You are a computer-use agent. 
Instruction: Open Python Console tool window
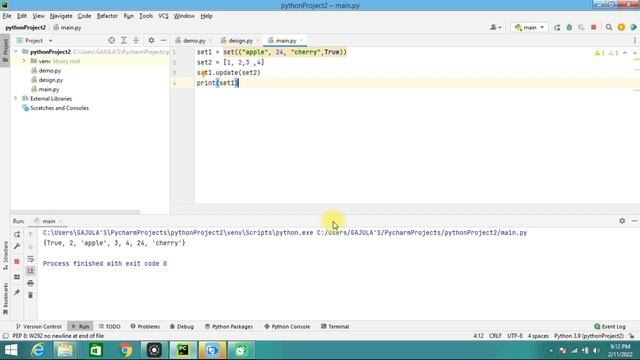[x=287, y=327]
